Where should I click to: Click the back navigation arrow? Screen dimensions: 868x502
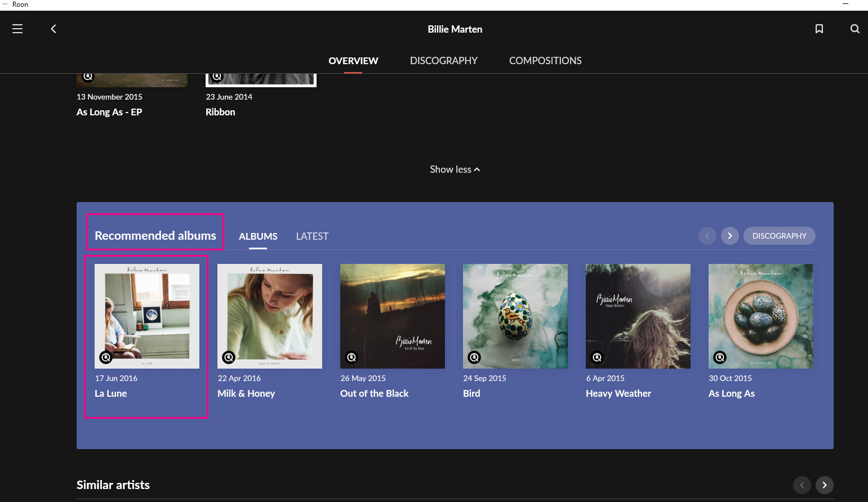click(x=54, y=29)
